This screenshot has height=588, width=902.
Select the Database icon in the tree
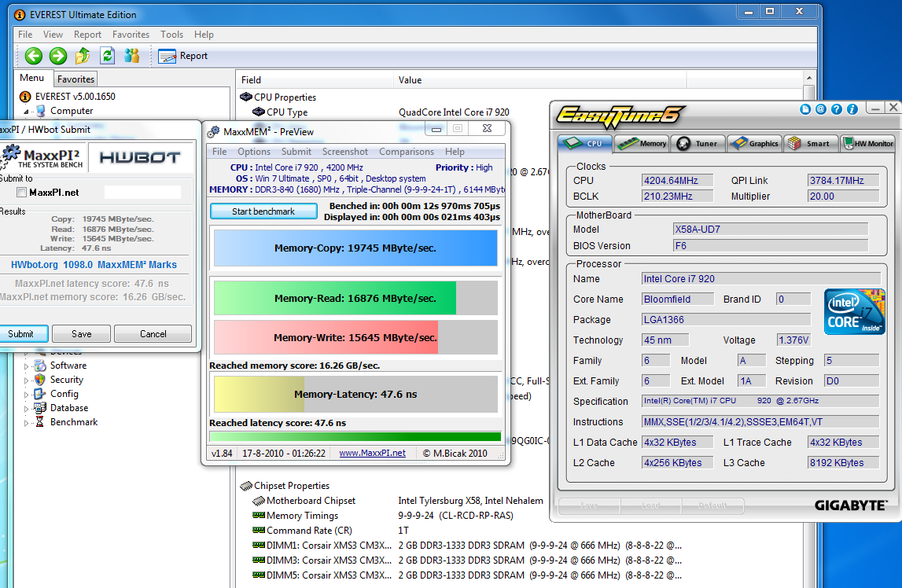tap(39, 408)
